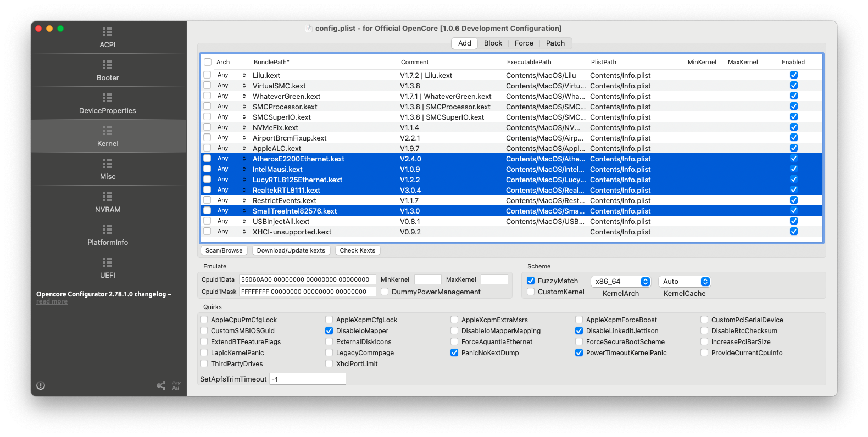Click the Comment column header
This screenshot has width=868, height=437.
(415, 62)
